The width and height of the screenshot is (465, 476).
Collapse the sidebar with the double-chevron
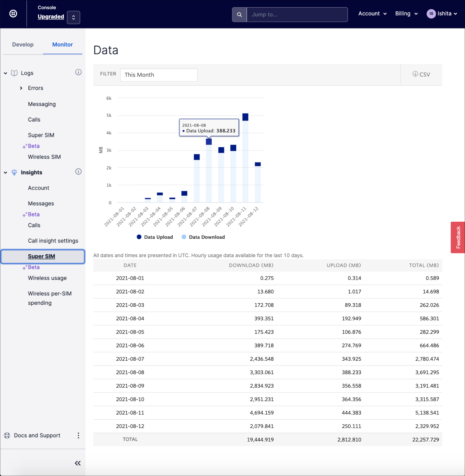77,463
